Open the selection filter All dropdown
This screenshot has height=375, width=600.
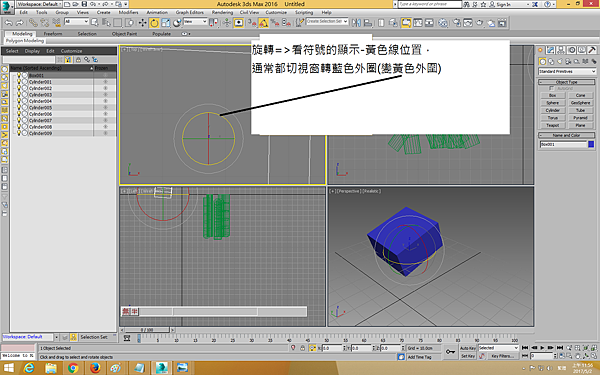click(77, 22)
